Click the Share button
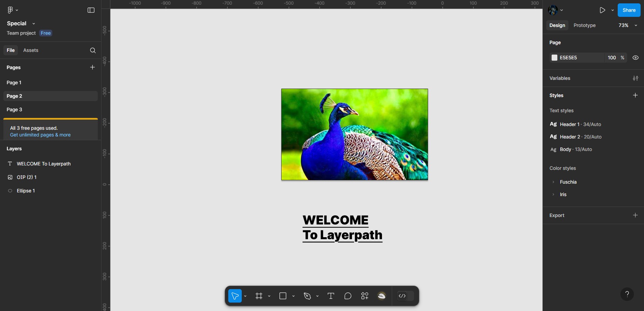This screenshot has height=311, width=644. coord(629,10)
